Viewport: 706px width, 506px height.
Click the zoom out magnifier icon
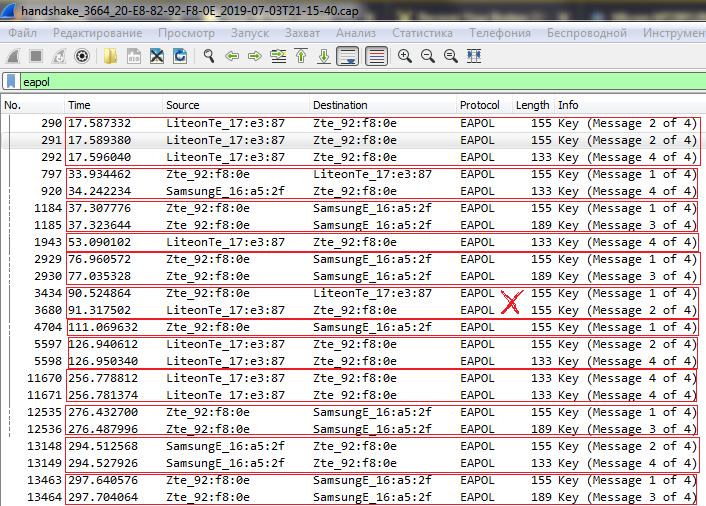(x=427, y=56)
